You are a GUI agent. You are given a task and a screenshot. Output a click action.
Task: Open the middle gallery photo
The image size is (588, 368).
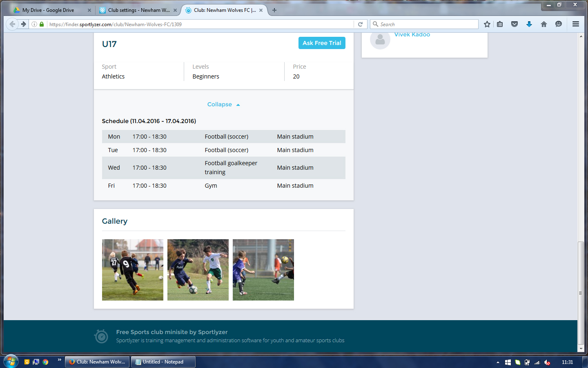[198, 269]
